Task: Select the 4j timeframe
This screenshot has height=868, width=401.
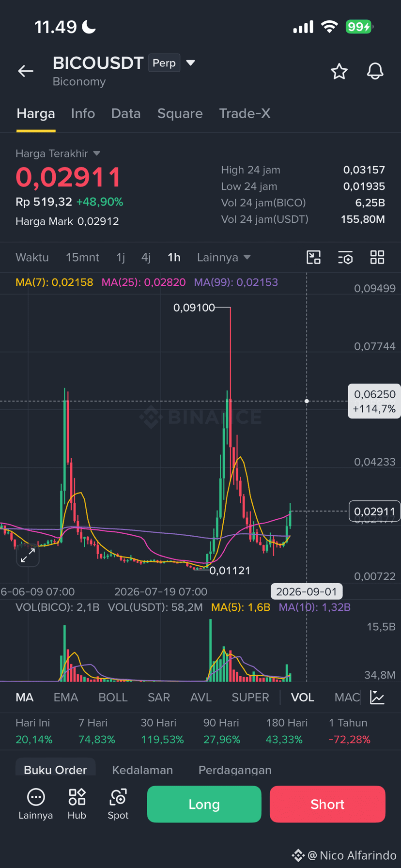Action: (x=146, y=257)
